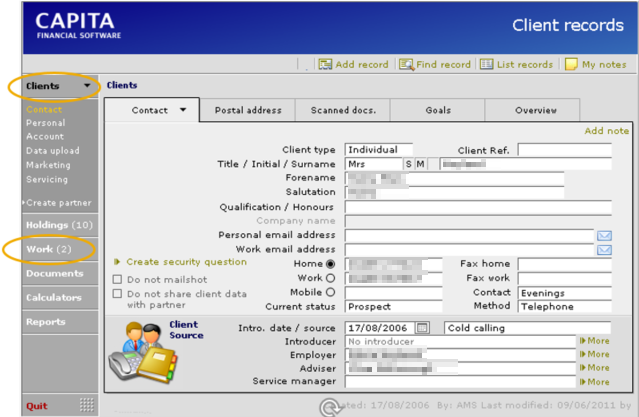Select Personal in the sidebar
639x417 pixels.
pos(46,123)
